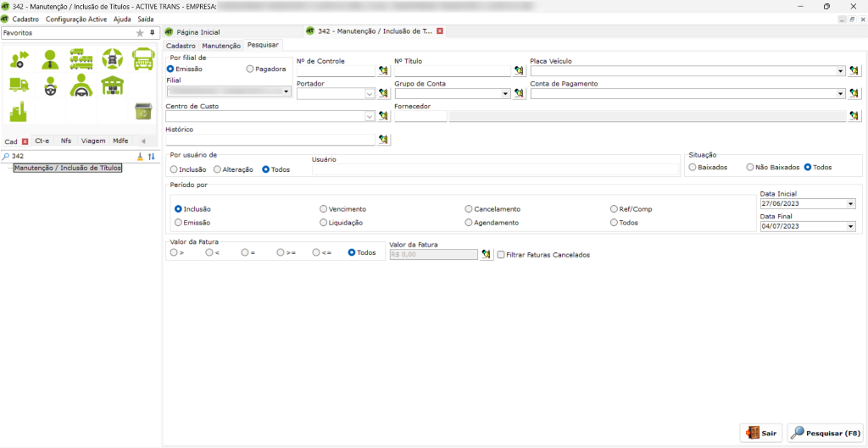Click lookup icon next to Histórico

(x=384, y=140)
